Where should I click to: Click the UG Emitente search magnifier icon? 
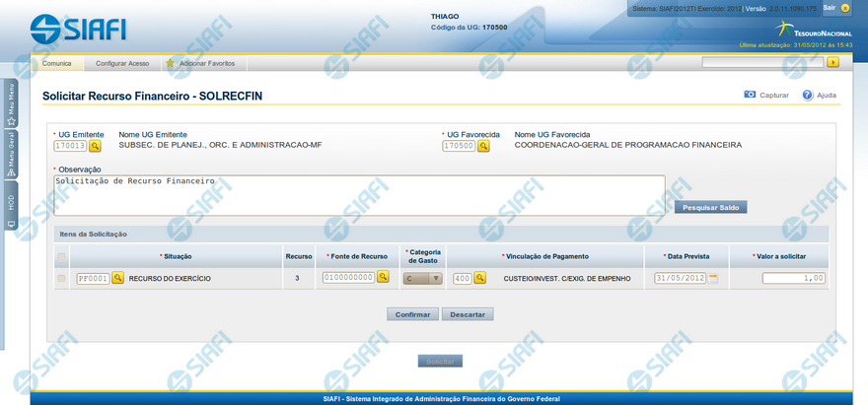click(x=96, y=146)
